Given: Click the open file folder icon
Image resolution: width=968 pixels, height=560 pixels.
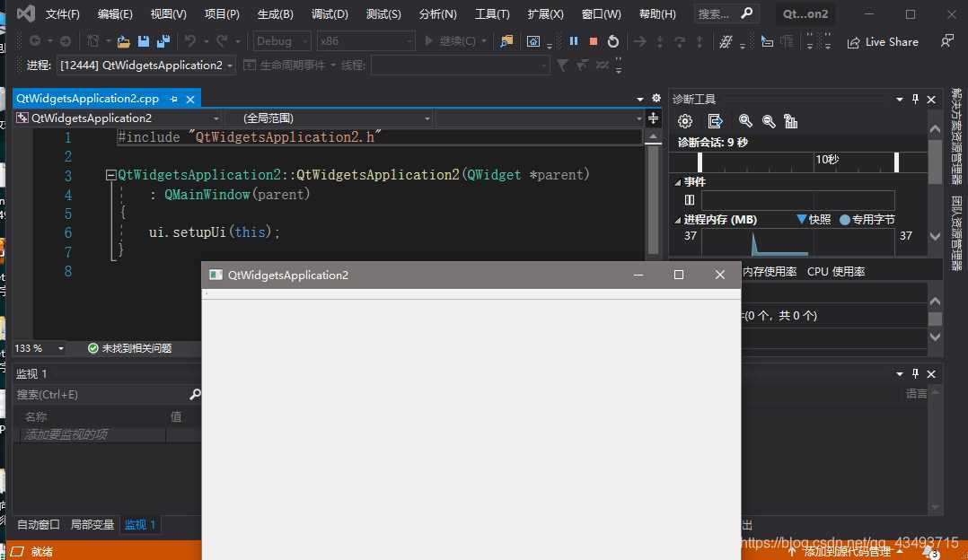Looking at the screenshot, I should pyautogui.click(x=124, y=41).
